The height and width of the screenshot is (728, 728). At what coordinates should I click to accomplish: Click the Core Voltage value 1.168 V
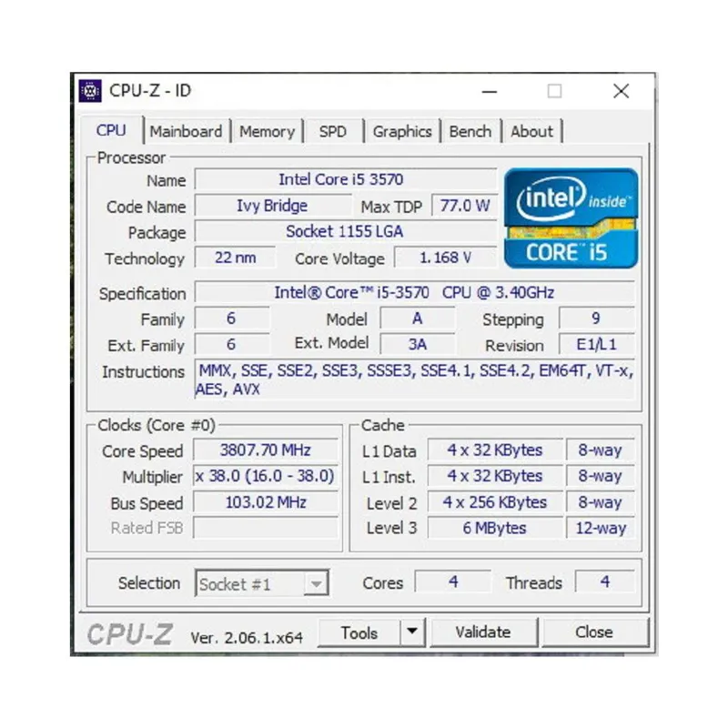pyautogui.click(x=446, y=258)
